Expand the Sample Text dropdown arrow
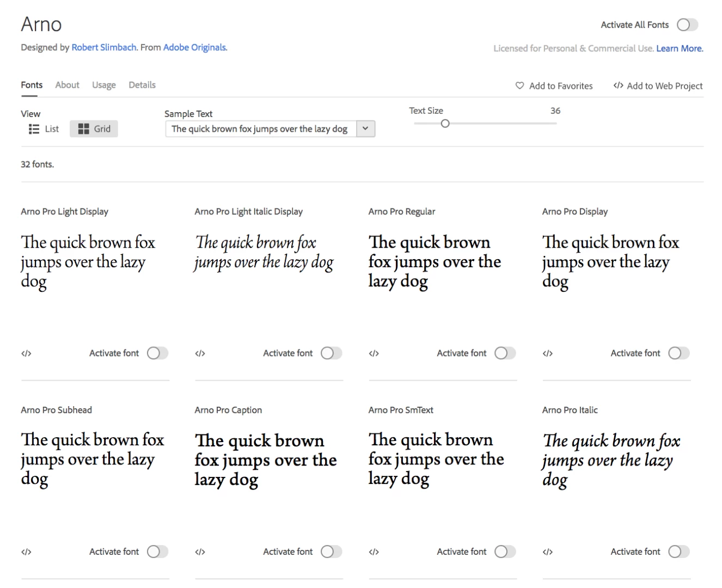This screenshot has height=588, width=722. [365, 129]
